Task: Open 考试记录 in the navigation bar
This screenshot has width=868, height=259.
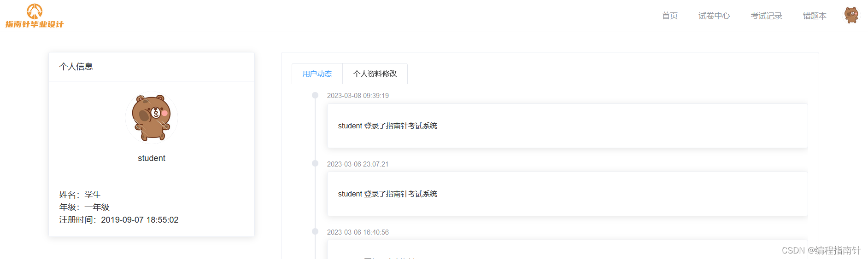Action: (766, 16)
